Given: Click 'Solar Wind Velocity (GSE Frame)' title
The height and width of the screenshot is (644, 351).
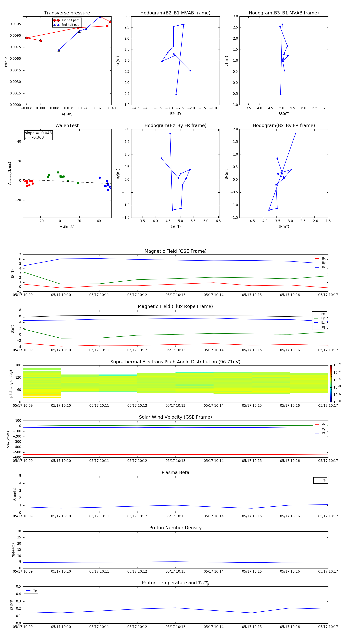Looking at the screenshot, I should point(175,417).
